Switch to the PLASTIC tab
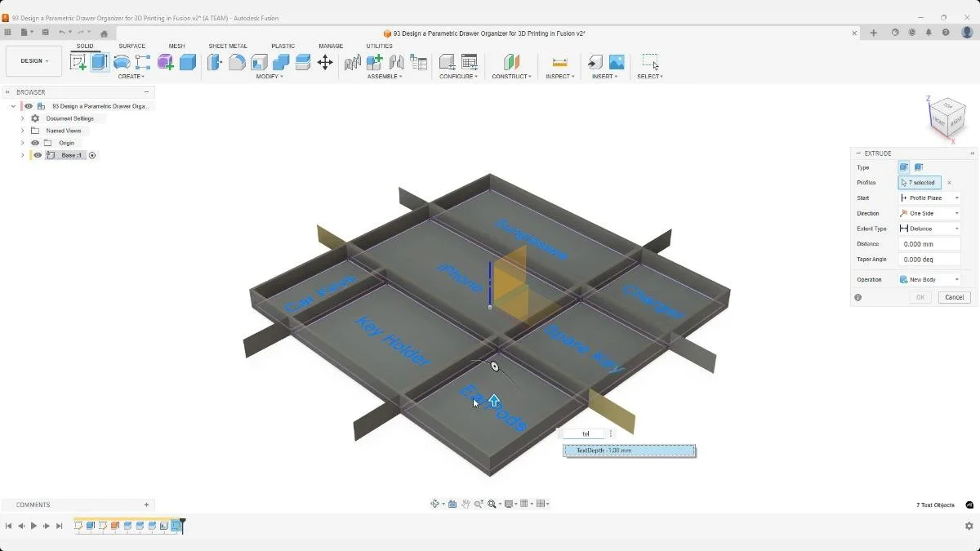The width and height of the screenshot is (980, 551). click(x=283, y=47)
